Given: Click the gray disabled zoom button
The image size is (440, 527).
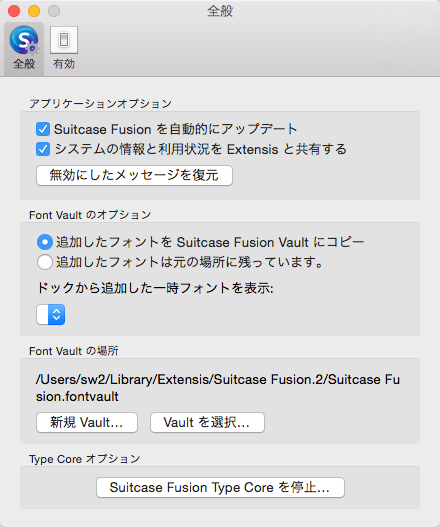Looking at the screenshot, I should (54, 11).
